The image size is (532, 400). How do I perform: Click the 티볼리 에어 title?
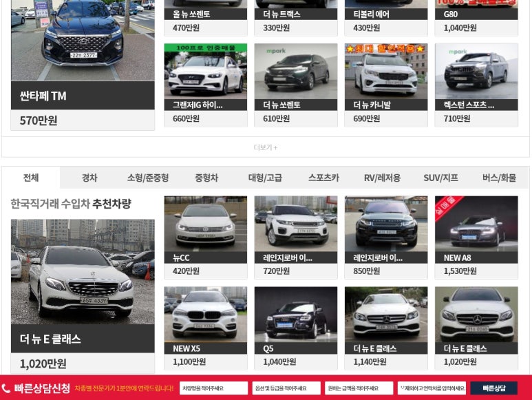point(371,14)
